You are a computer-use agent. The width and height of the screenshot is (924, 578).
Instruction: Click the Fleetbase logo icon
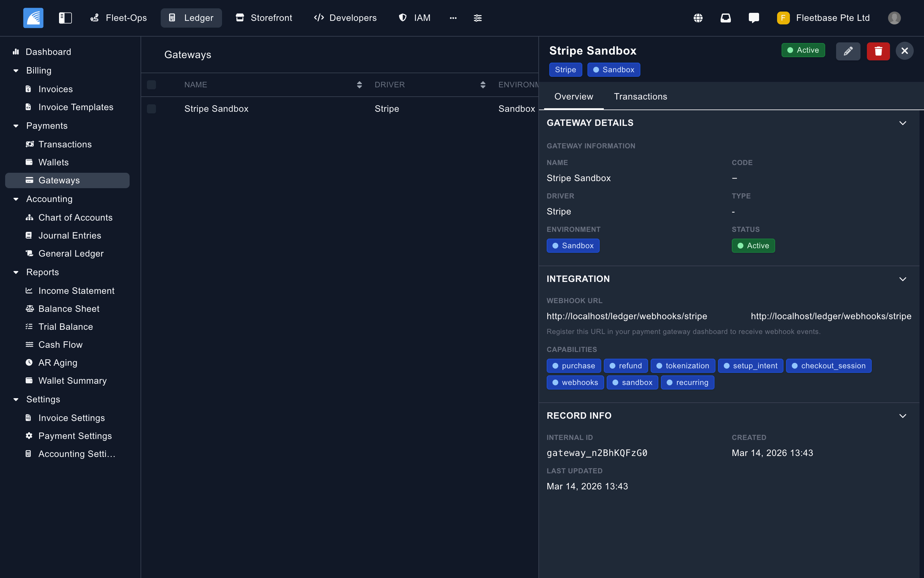coord(33,18)
